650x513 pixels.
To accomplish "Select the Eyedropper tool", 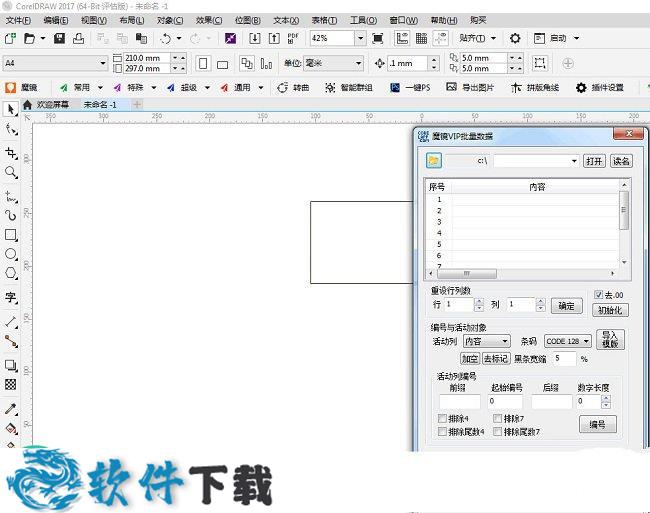I will tap(11, 409).
